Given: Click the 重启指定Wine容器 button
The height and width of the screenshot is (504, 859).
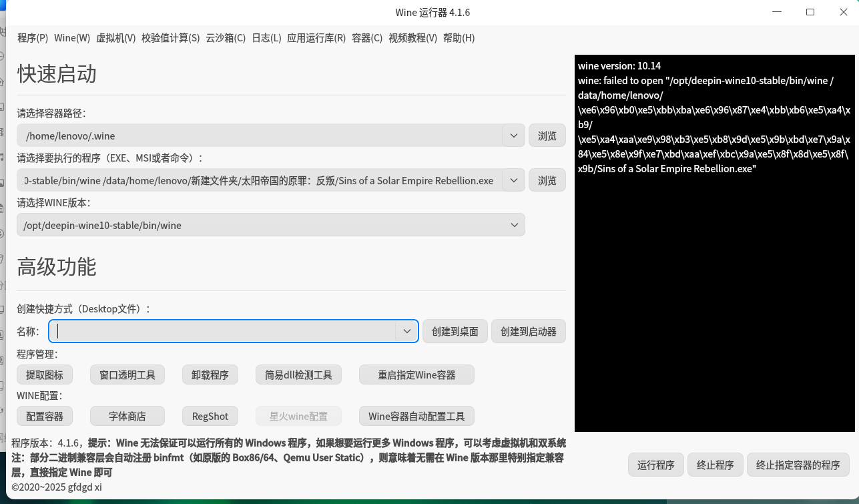Looking at the screenshot, I should (416, 375).
